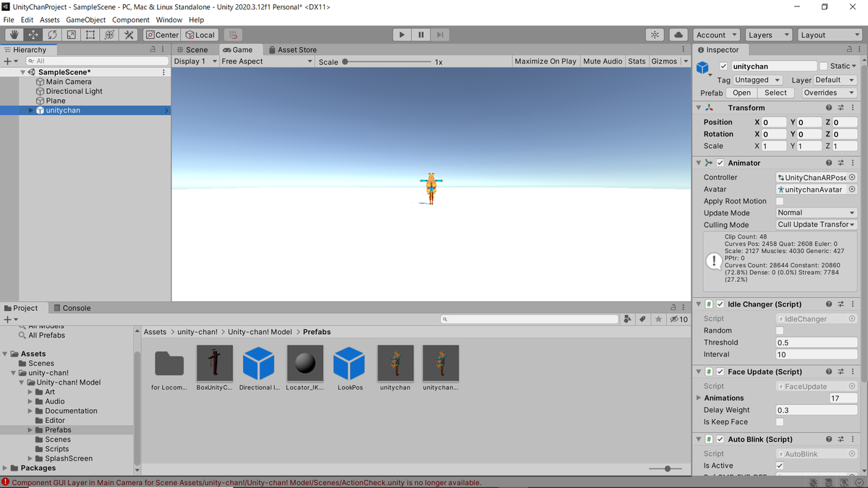
Task: Switch to the Asset Store tab
Action: [293, 50]
